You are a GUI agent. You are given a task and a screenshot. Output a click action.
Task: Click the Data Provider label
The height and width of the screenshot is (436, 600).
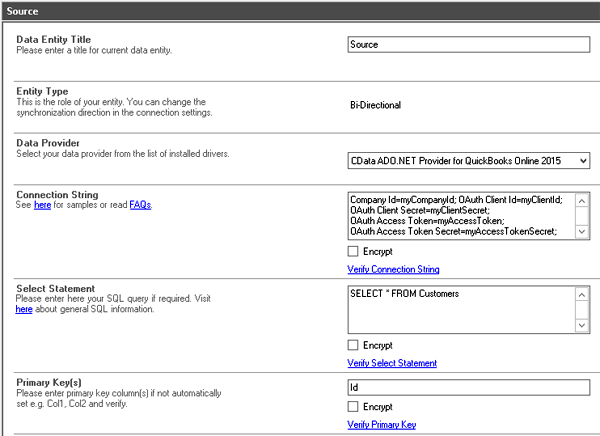tap(48, 143)
